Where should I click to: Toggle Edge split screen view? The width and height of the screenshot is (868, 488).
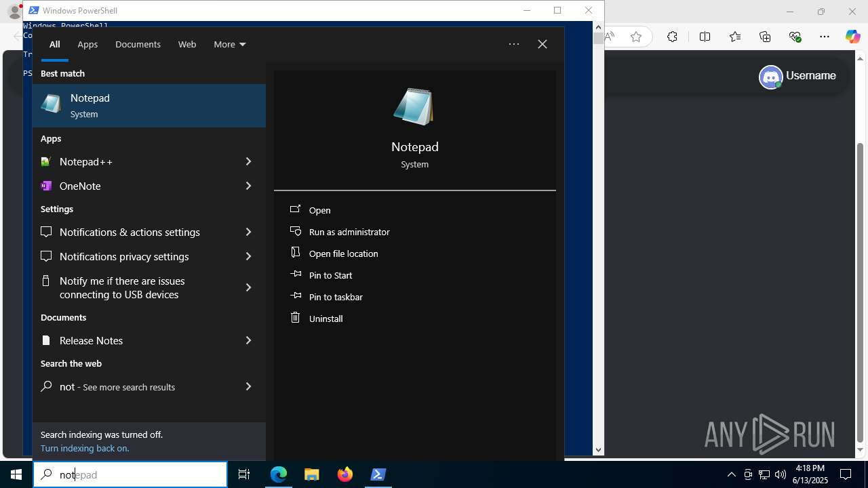705,37
